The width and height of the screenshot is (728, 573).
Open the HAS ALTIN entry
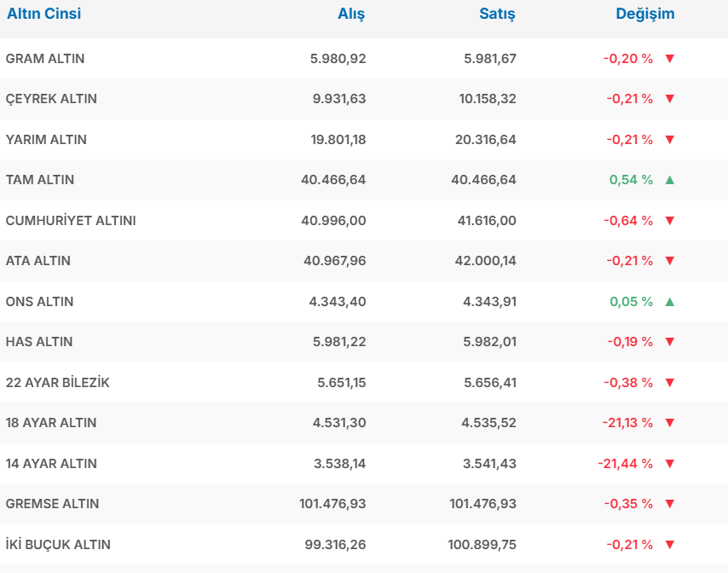(x=39, y=342)
